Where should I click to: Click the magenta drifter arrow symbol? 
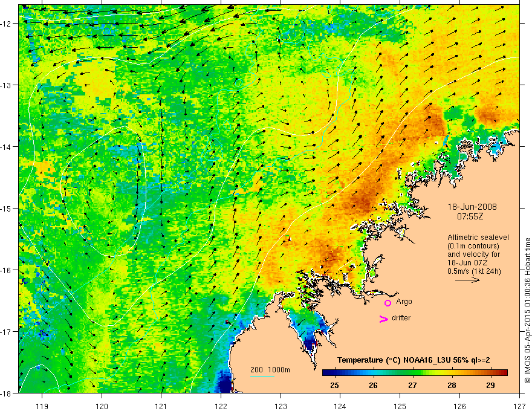pyautogui.click(x=384, y=319)
